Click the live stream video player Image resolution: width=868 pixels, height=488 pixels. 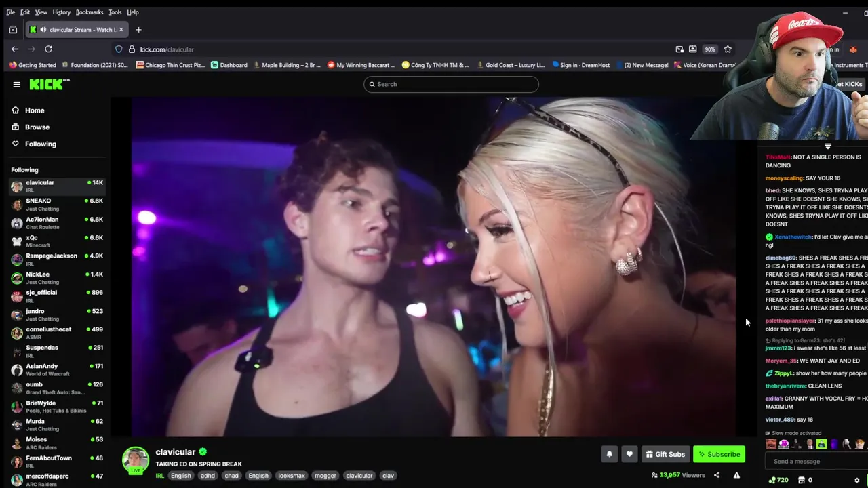(x=434, y=266)
